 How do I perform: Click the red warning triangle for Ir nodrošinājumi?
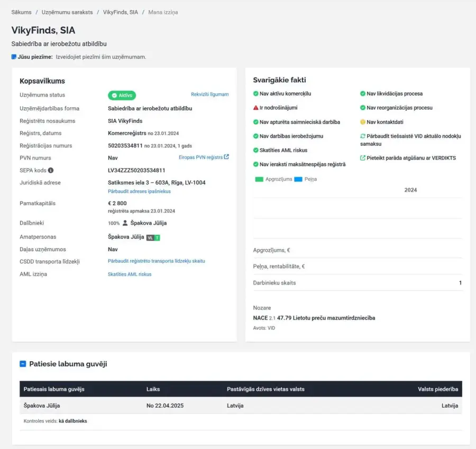[x=255, y=108]
